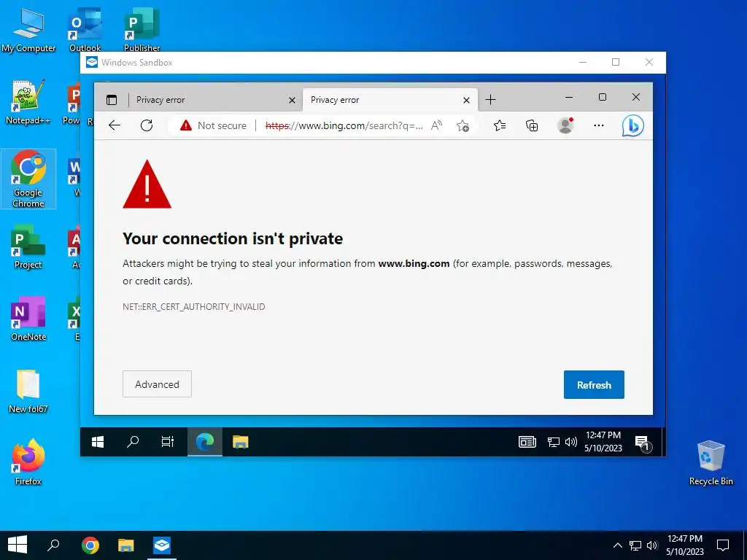Open Edge Settings and more menu
The height and width of the screenshot is (560, 747).
(599, 125)
